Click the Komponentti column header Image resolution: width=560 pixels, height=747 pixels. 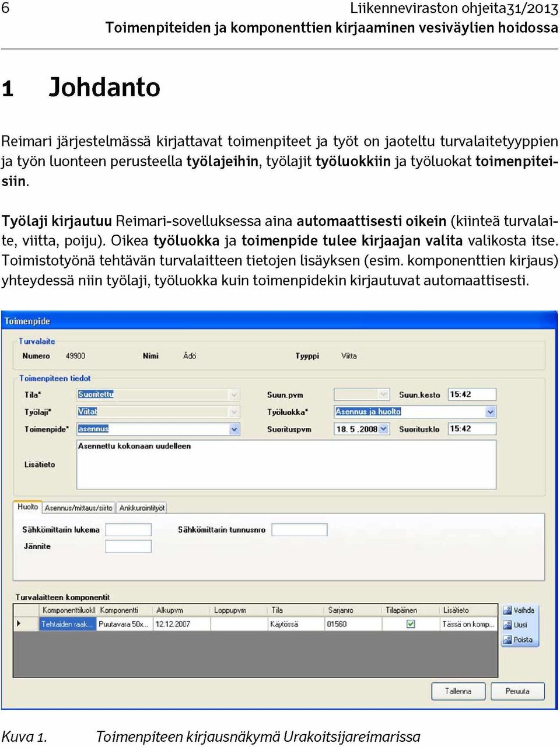[125, 610]
